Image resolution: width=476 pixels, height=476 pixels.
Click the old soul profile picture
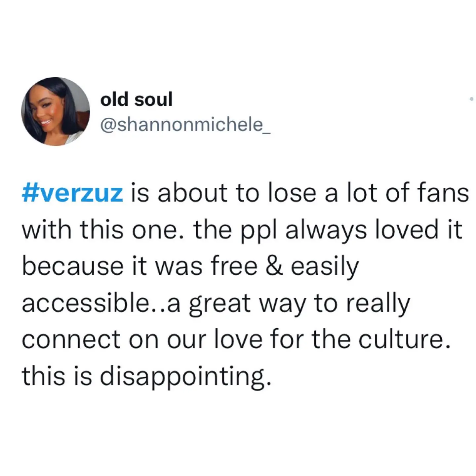coord(56,111)
